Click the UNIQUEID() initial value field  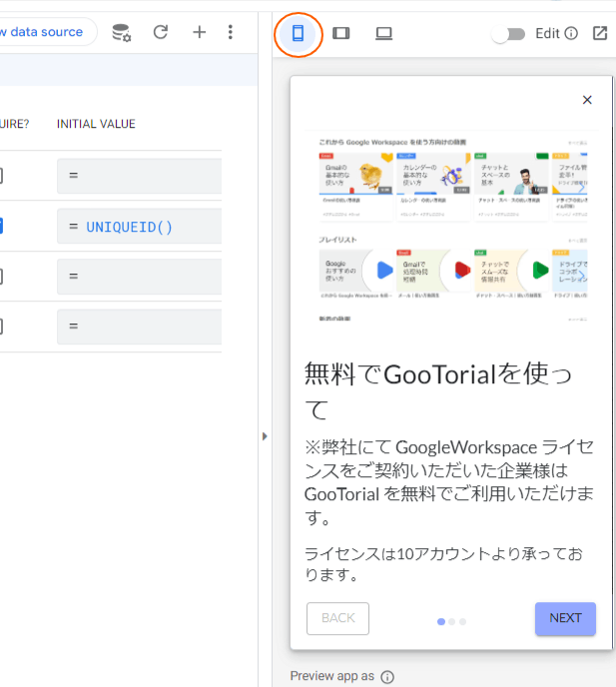coord(140,226)
